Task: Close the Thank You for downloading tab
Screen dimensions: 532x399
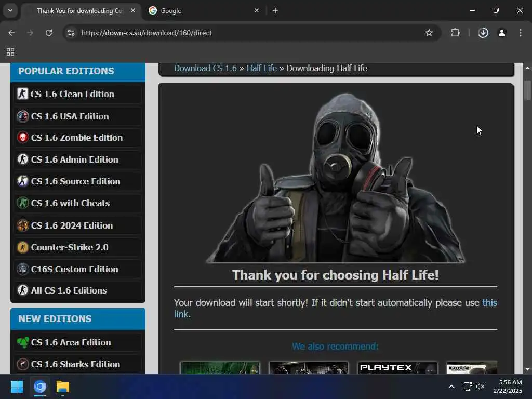Action: coord(133,10)
